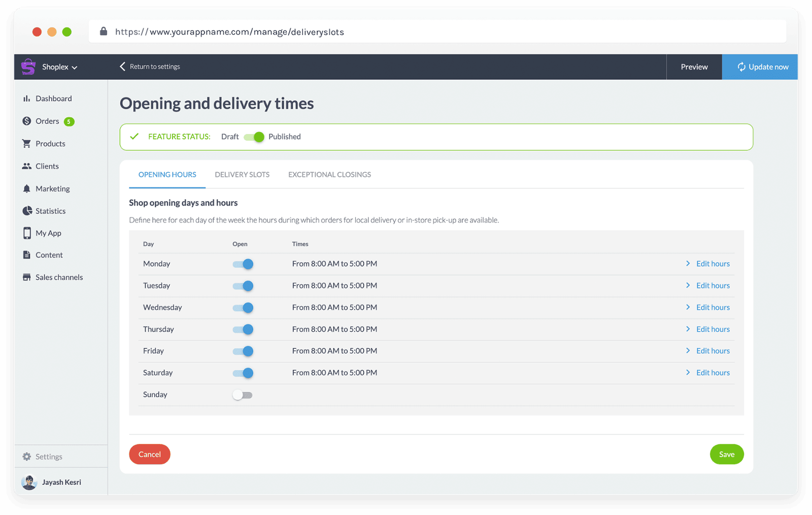
Task: Expand Edit hours for Saturday
Action: (x=713, y=372)
